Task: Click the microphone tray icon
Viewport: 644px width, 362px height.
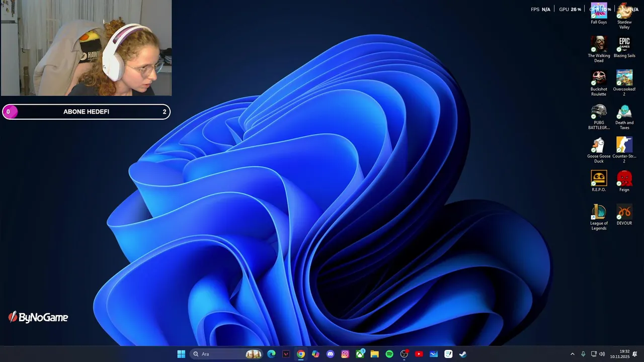Action: click(583, 354)
